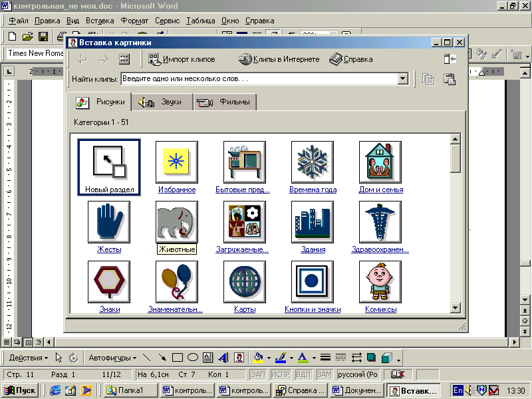
Task: Expand the Fill Color dropdown arrow
Action: (269, 358)
